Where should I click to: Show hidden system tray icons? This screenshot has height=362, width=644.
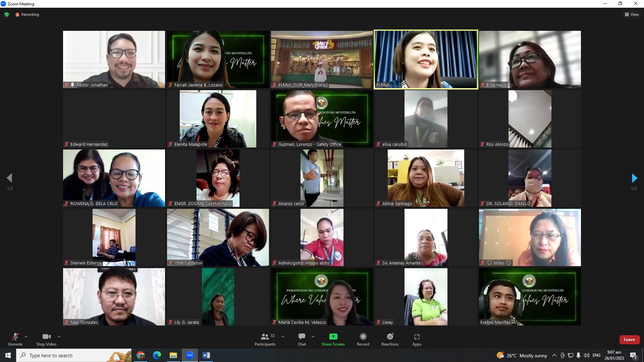(554, 355)
